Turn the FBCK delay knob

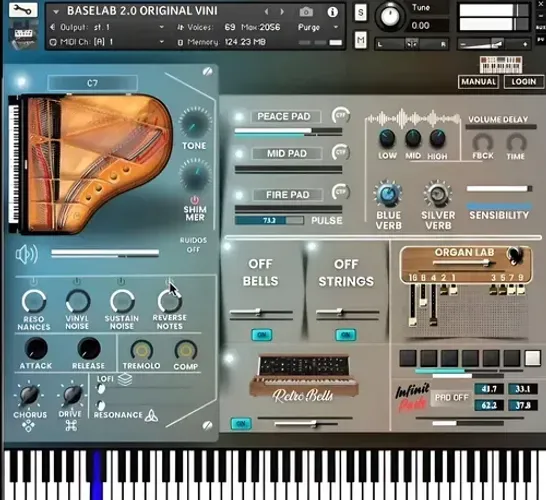[483, 142]
